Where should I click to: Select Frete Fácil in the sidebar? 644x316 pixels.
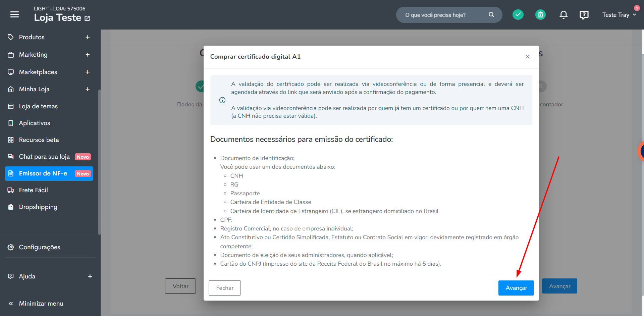pyautogui.click(x=34, y=190)
